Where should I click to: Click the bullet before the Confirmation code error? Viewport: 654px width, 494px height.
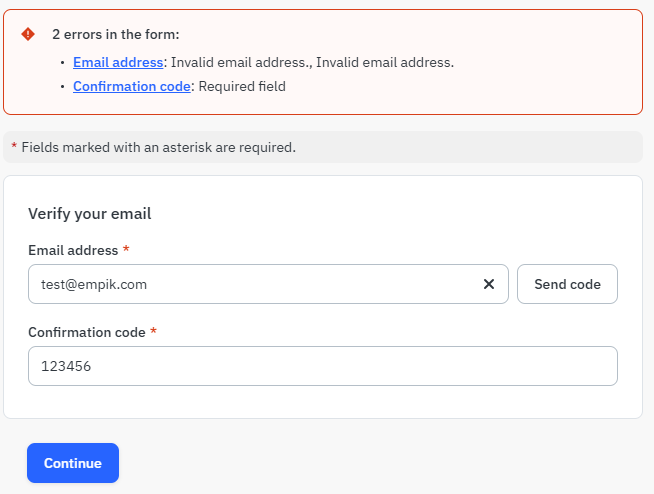click(62, 87)
